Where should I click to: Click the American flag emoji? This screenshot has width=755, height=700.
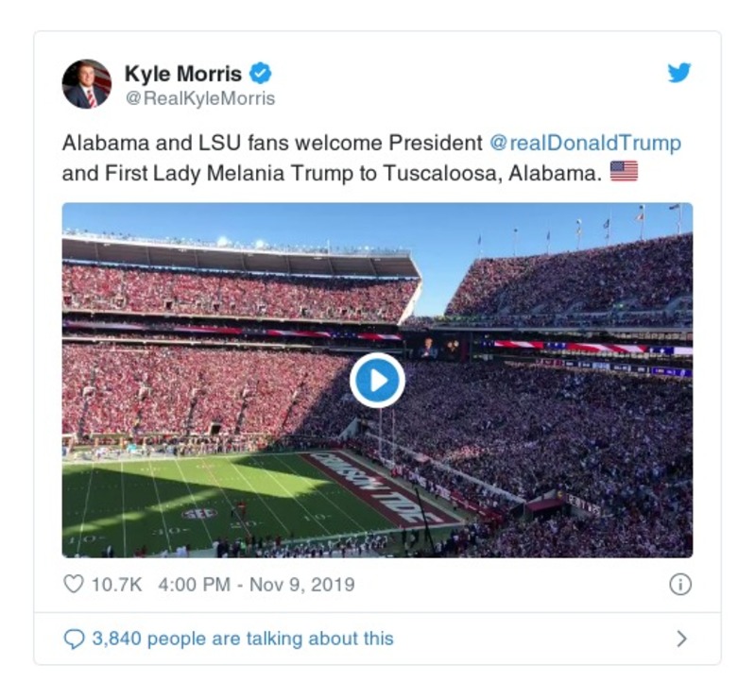click(624, 172)
